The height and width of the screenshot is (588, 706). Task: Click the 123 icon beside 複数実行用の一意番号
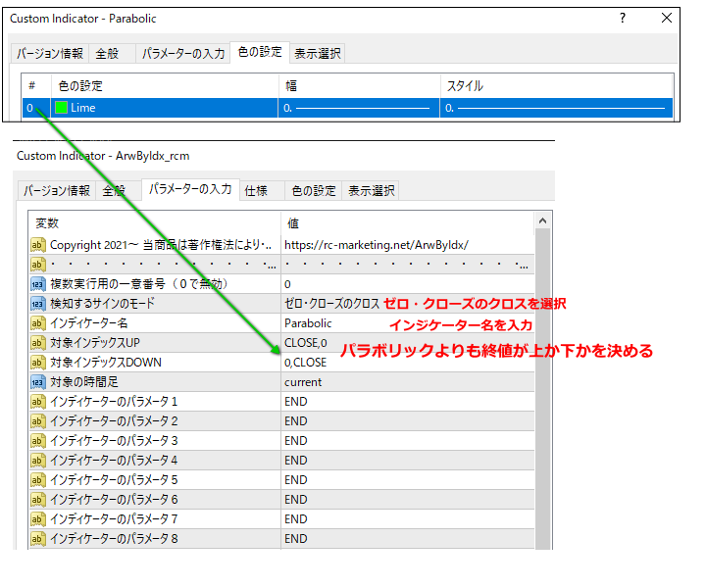(x=38, y=283)
